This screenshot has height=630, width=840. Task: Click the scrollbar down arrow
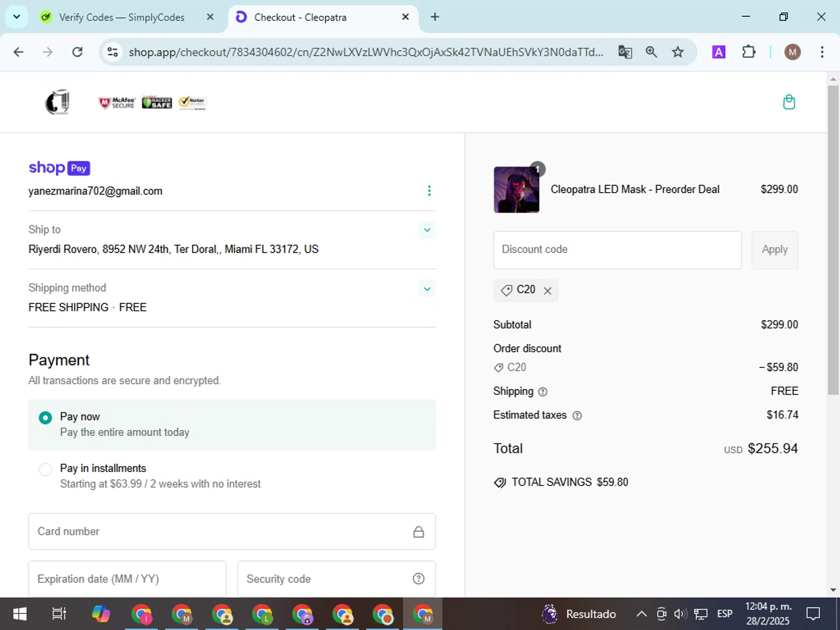pyautogui.click(x=833, y=590)
